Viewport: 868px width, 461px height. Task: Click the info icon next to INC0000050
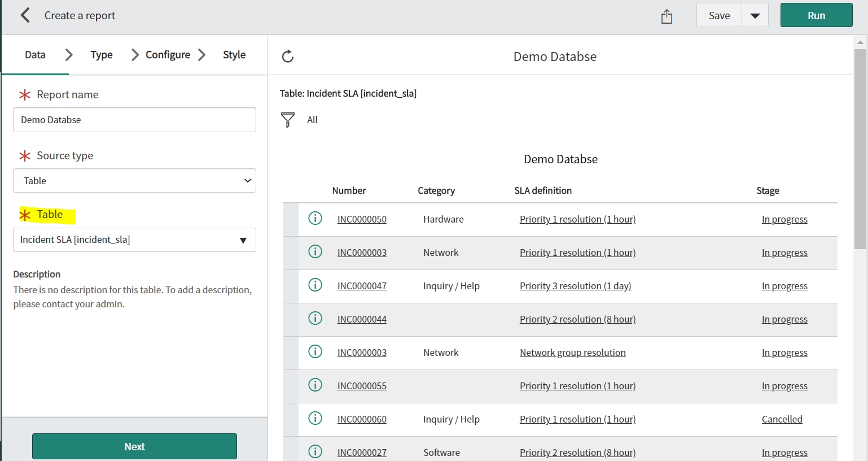(x=315, y=218)
